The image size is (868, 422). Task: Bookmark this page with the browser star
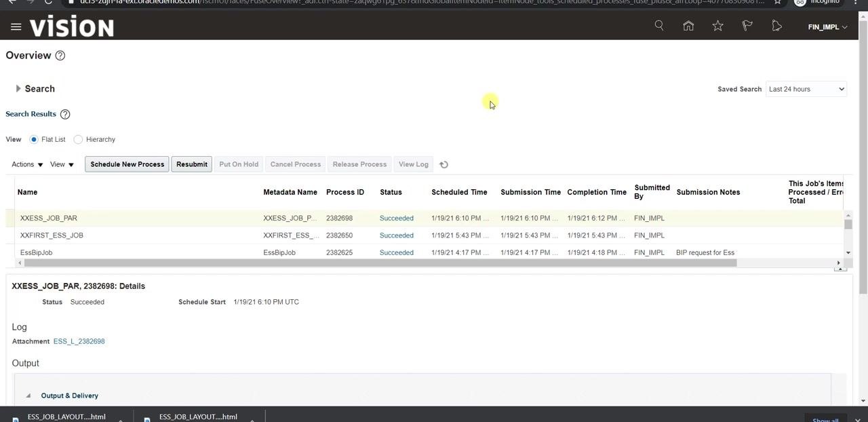tap(778, 2)
